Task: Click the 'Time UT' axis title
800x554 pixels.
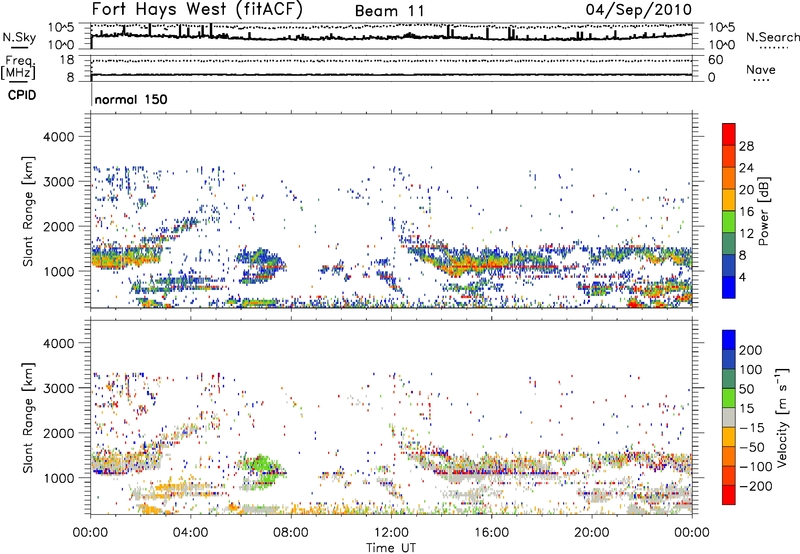Action: click(x=391, y=548)
